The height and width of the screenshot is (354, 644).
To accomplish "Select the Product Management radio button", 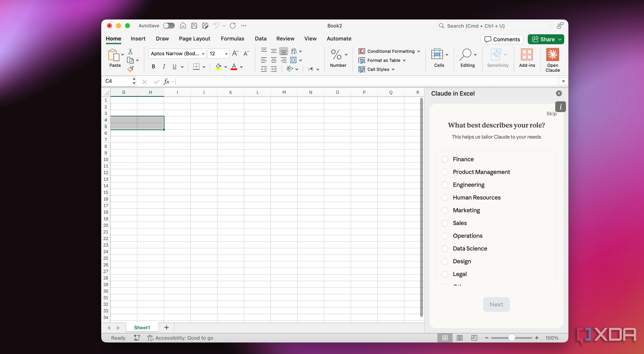I will [444, 172].
